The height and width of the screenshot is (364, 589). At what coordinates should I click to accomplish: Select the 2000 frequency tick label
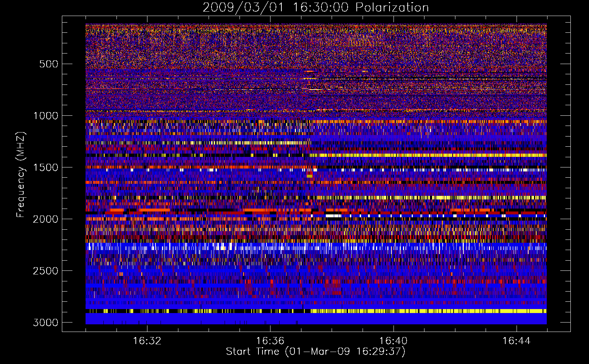tap(46, 219)
